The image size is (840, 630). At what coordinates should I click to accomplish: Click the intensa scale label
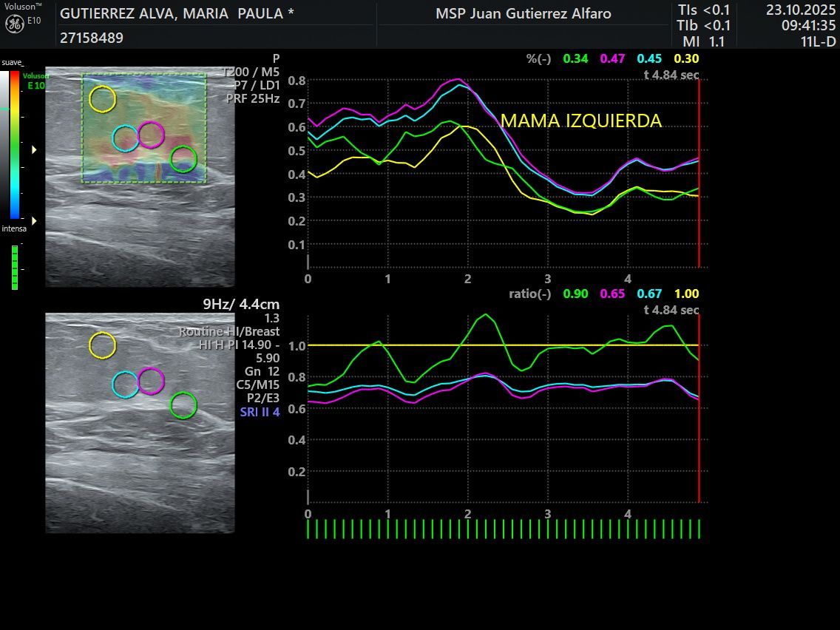[14, 228]
